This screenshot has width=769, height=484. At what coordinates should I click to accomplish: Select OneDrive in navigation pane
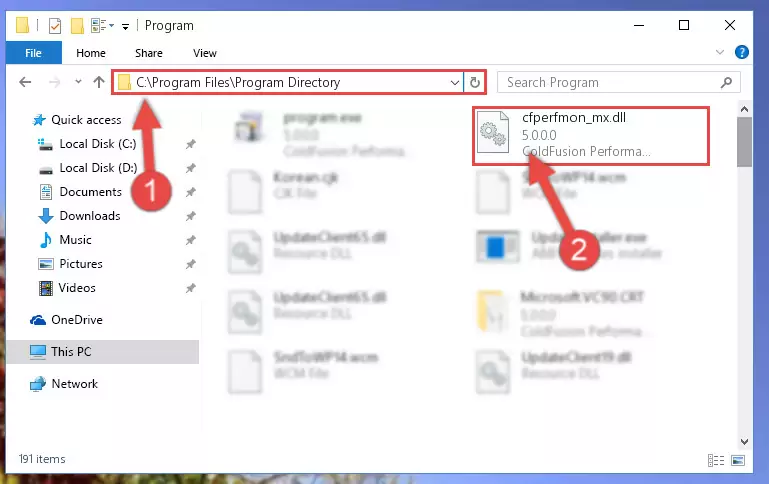coord(77,320)
